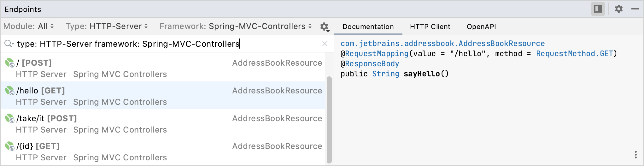The image size is (644, 166).
Task: Expand the Framework filter dropdown
Action: point(236,26)
